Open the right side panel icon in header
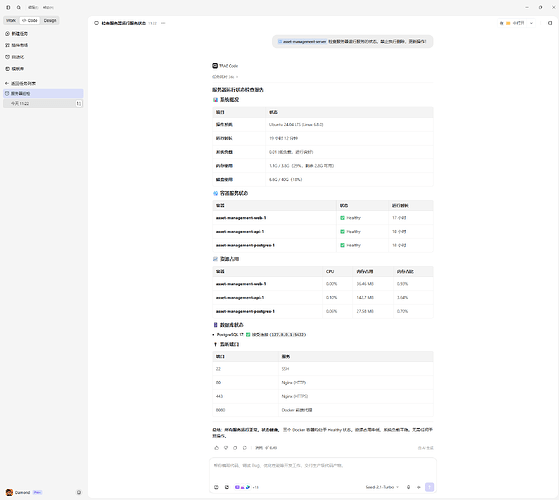Screen dimensions: 559x500 550,23
